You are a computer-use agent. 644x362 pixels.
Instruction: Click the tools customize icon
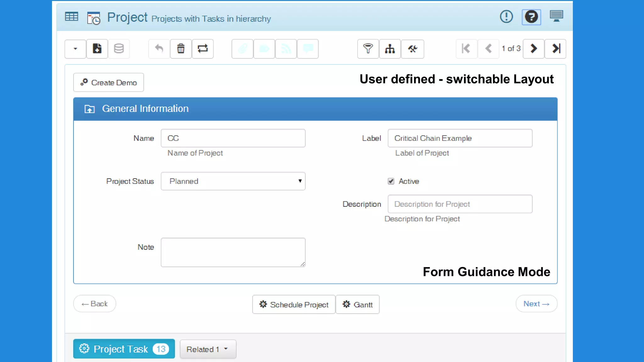point(412,49)
